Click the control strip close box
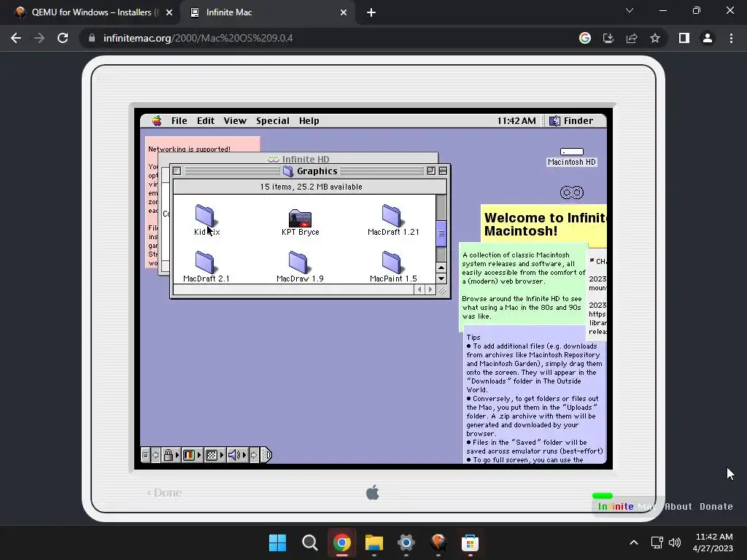 (145, 455)
